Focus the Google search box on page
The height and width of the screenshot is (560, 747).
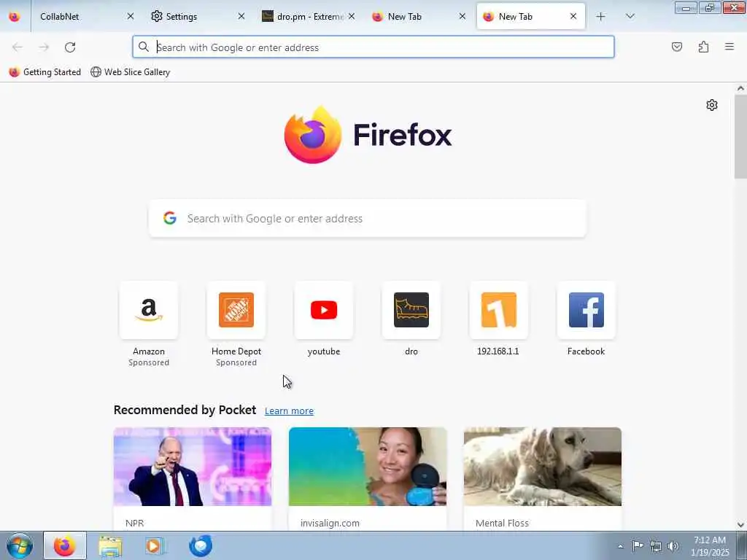point(368,219)
